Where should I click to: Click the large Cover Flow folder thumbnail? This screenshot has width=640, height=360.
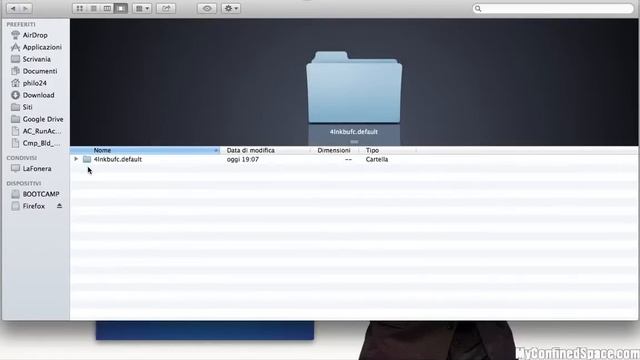click(x=354, y=87)
